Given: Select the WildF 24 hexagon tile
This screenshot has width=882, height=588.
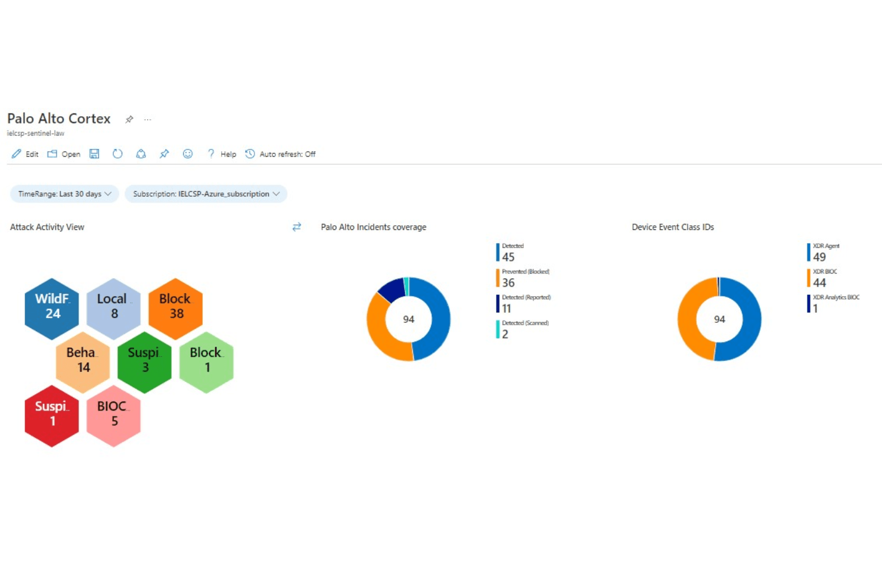Looking at the screenshot, I should tap(52, 309).
